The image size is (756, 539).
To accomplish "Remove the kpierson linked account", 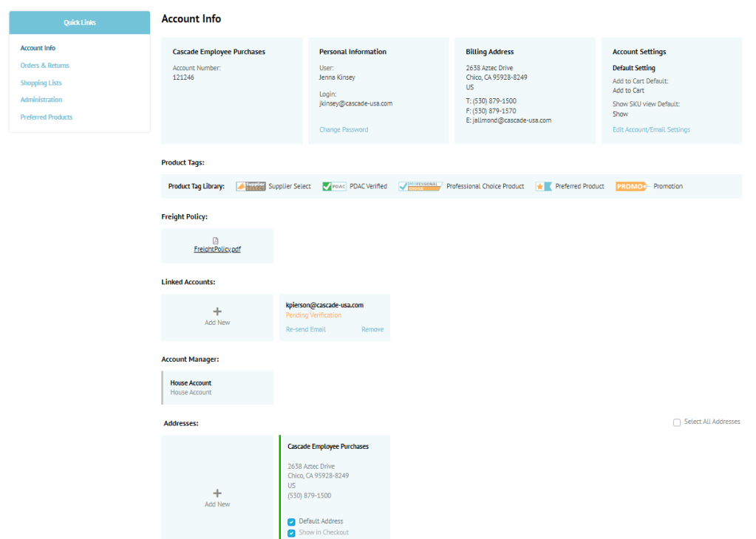I will tap(372, 329).
